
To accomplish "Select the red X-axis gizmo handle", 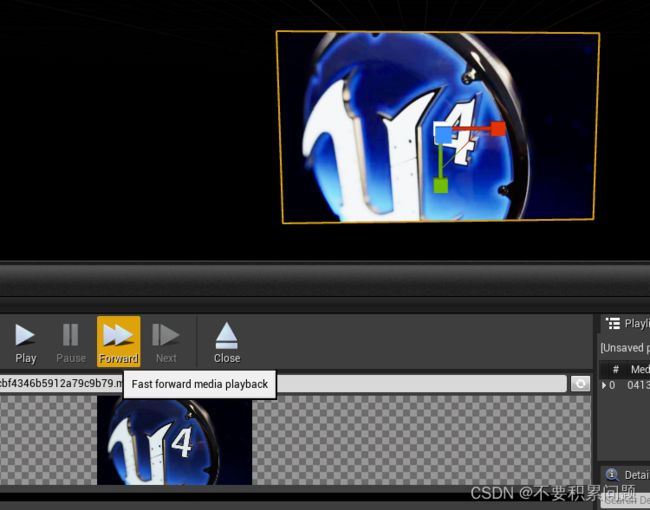I will click(498, 129).
